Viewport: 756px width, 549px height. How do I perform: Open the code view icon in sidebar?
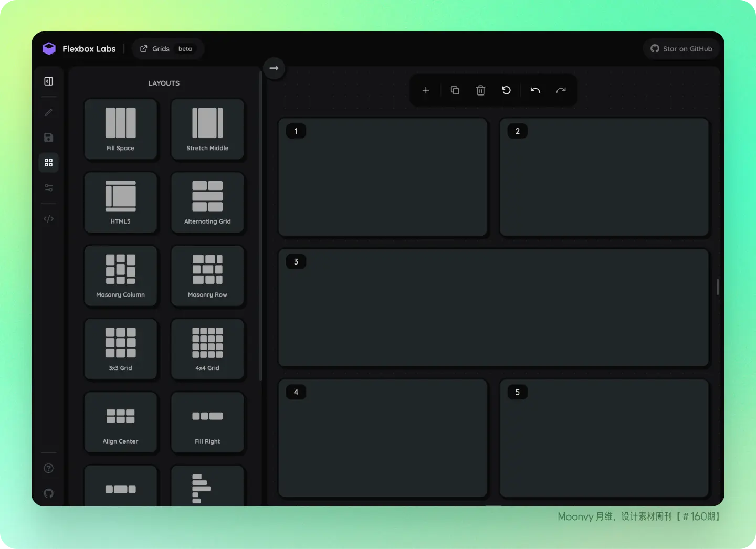pyautogui.click(x=49, y=219)
